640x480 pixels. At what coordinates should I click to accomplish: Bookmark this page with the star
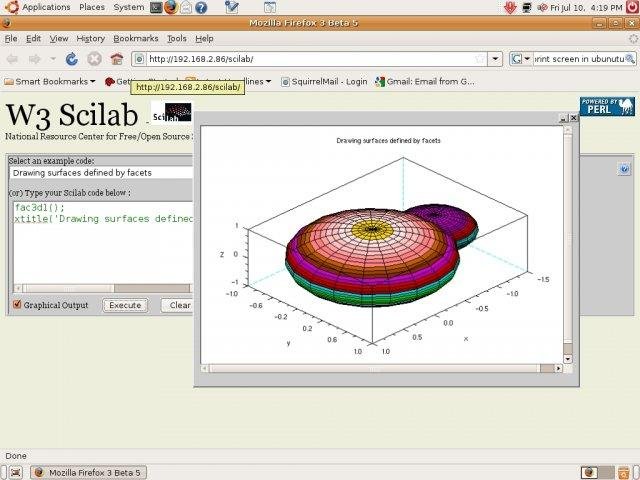[x=480, y=59]
